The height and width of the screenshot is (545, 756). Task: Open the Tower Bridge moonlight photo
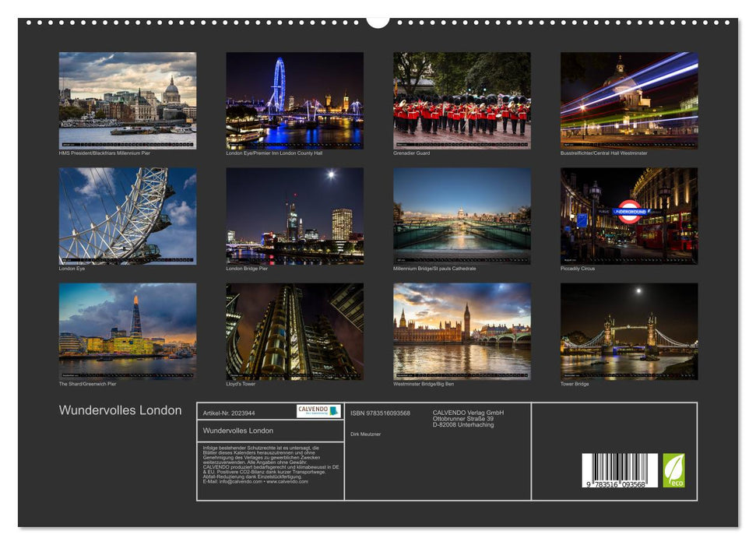click(x=628, y=333)
